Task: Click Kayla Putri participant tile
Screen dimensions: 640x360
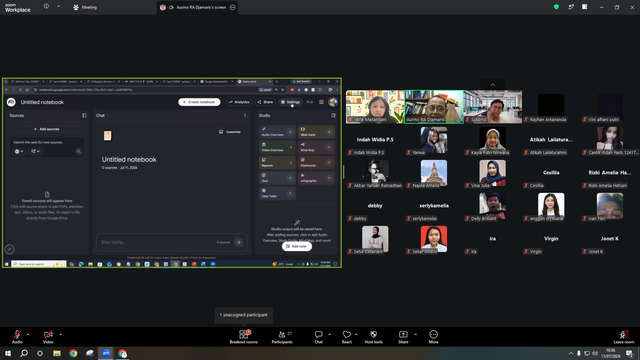Action: point(493,140)
